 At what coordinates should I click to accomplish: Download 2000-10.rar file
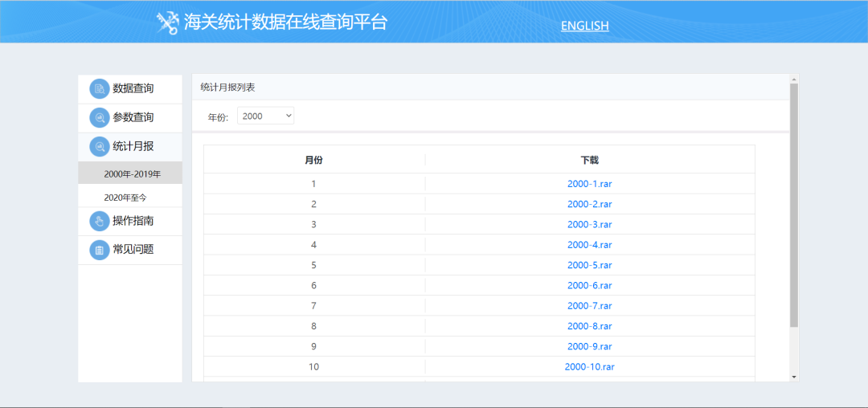tap(590, 366)
